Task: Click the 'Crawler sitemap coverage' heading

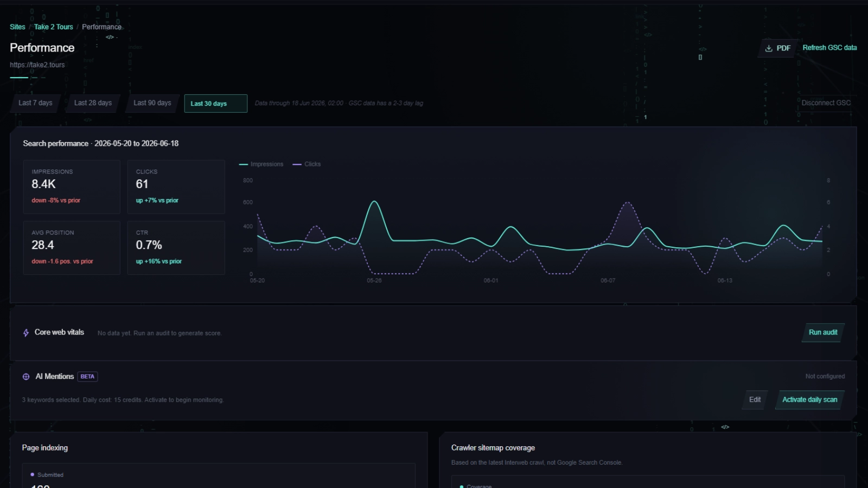Action: [493, 448]
